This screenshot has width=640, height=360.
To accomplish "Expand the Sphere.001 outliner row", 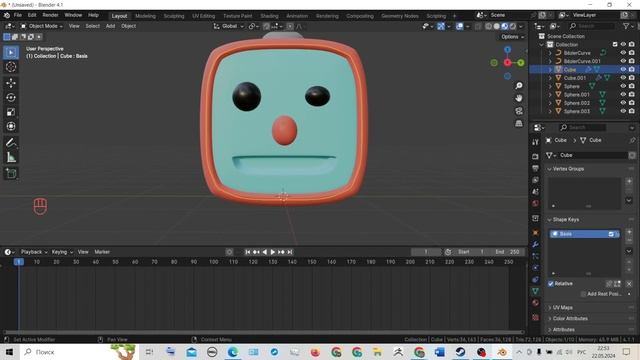I will click(550, 94).
